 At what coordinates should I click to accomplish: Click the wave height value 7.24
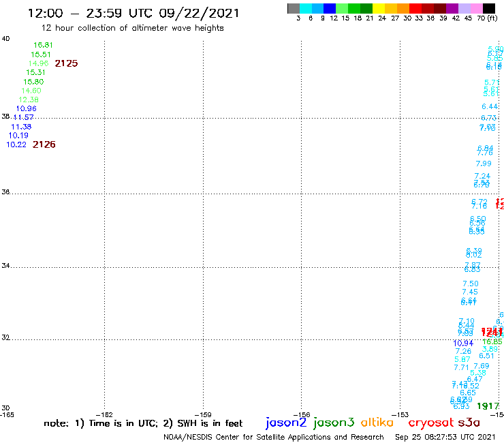pyautogui.click(x=482, y=176)
